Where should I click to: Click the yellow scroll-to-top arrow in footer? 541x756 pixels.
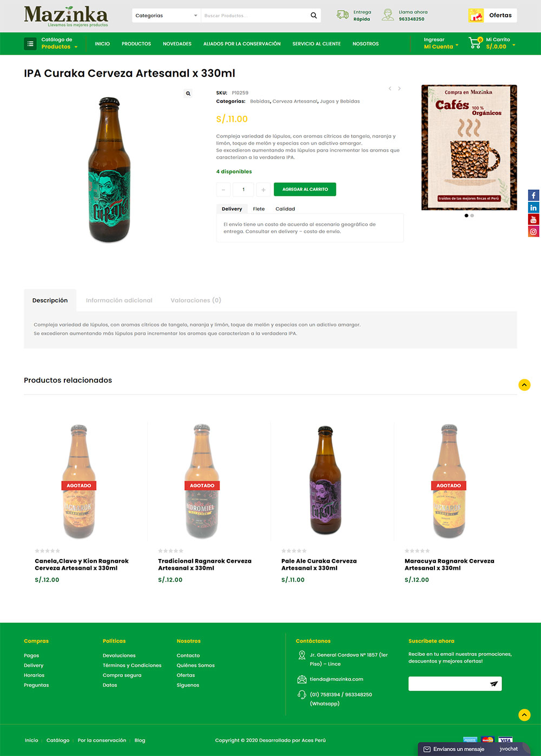tap(524, 714)
